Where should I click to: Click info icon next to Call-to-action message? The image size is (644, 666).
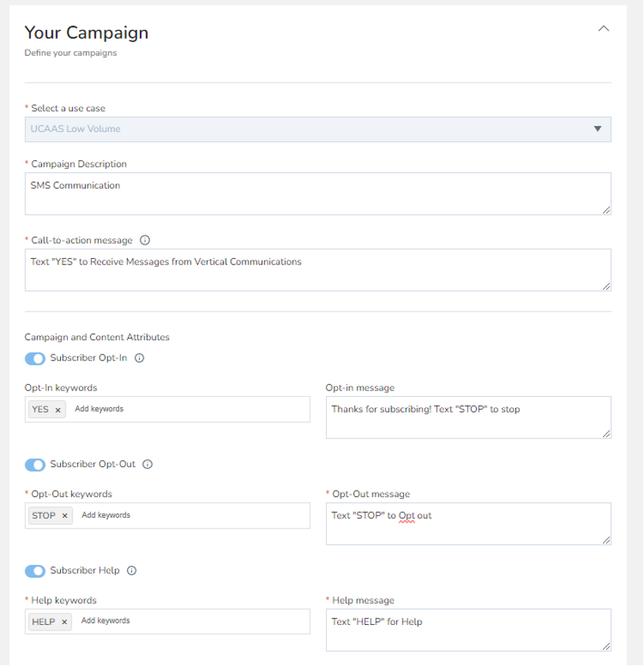[144, 241]
